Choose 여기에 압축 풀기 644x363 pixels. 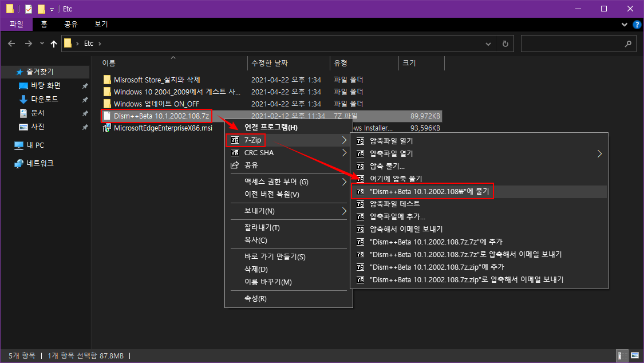[x=479, y=179]
